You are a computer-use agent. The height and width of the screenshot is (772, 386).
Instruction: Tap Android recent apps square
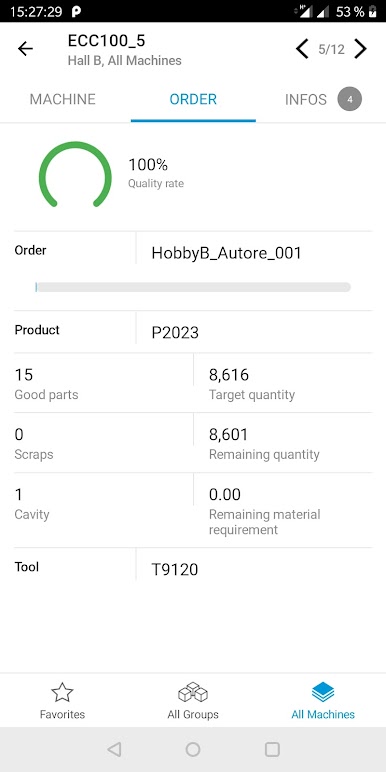[x=272, y=749]
